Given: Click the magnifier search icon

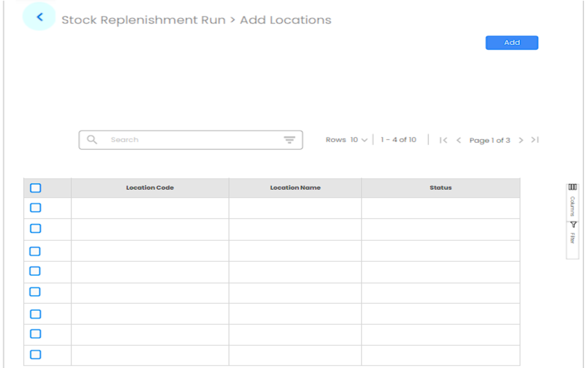Looking at the screenshot, I should tap(92, 140).
